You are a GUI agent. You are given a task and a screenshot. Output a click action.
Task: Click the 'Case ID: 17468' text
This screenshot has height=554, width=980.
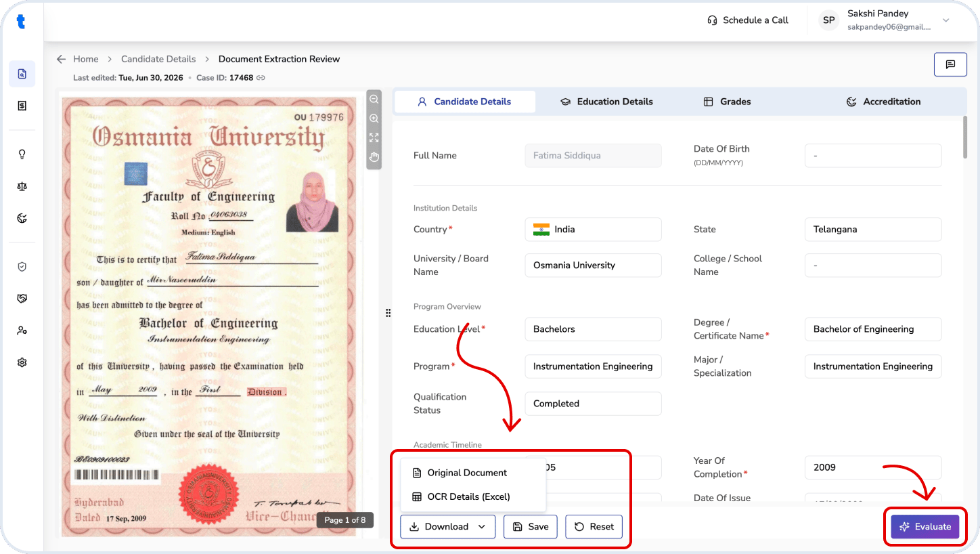pos(225,78)
